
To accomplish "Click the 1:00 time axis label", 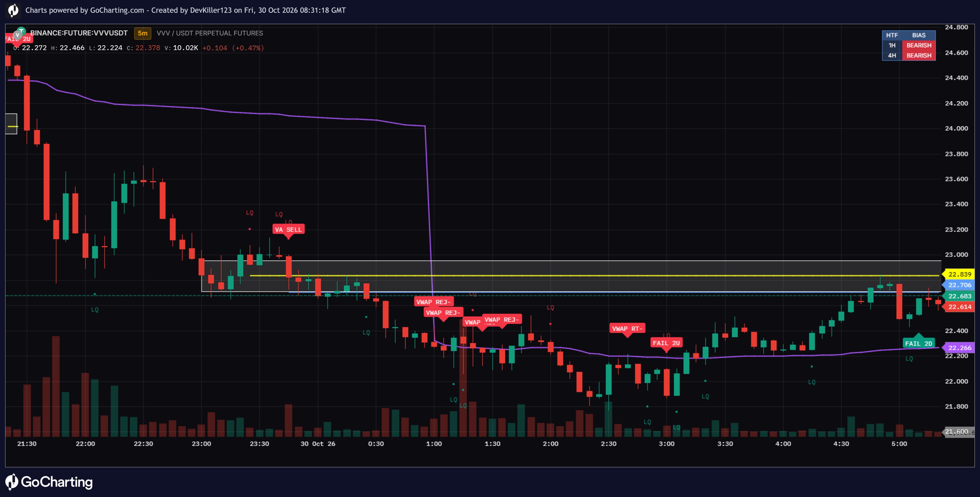I will coord(434,444).
